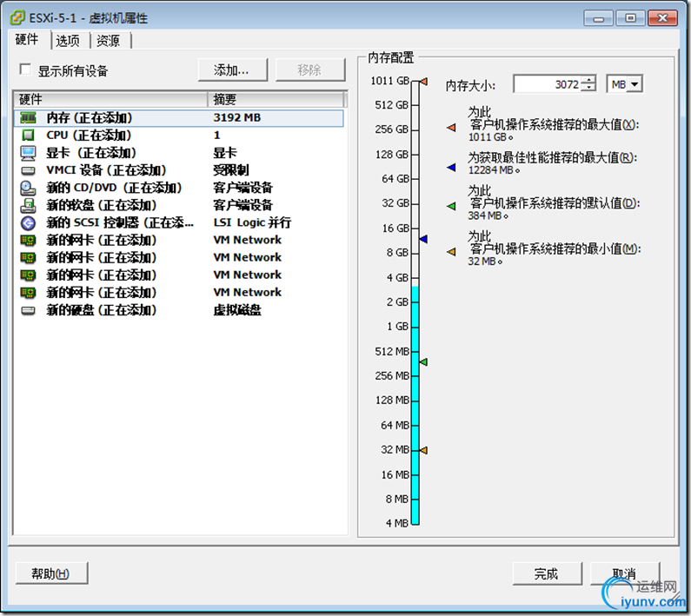Viewport: 691px width, 616px height.
Task: Select the 新的硬盘 (正在添加) row
Action: pyautogui.click(x=179, y=311)
